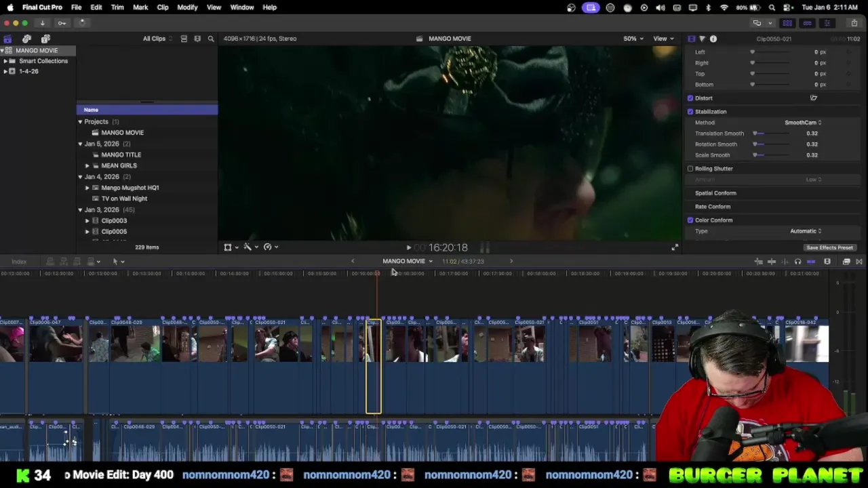Open the Titles and Generators sidebar

45,39
